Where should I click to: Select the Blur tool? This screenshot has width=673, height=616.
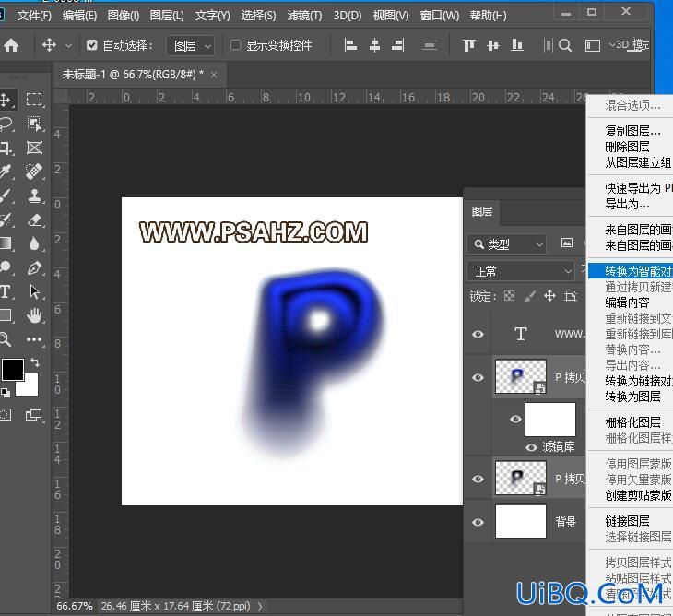[34, 243]
